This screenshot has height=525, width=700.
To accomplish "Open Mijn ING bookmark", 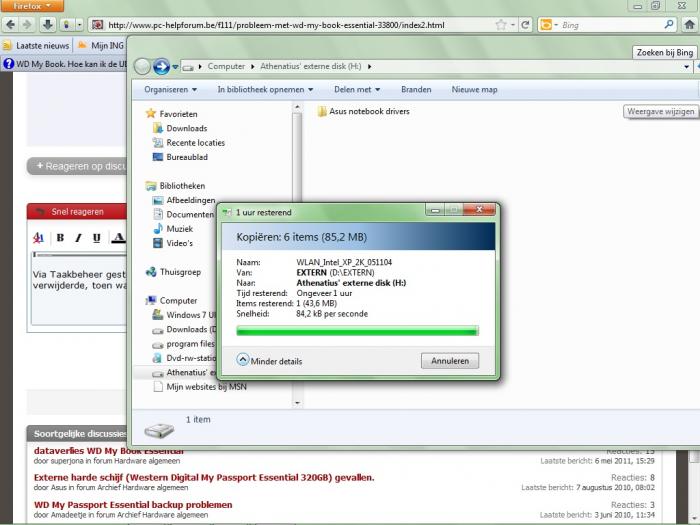I will click(102, 46).
